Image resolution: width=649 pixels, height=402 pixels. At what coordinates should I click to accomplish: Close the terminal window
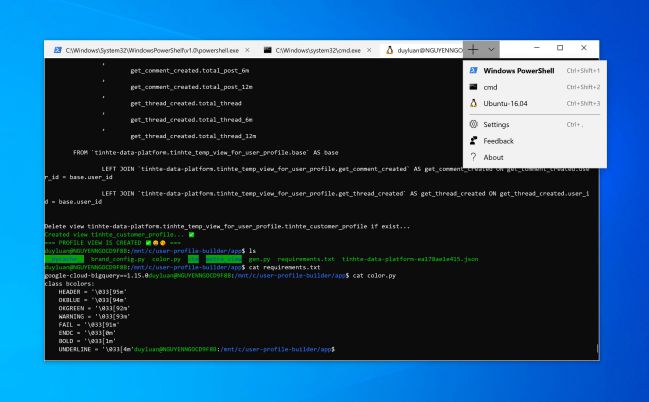[x=584, y=48]
